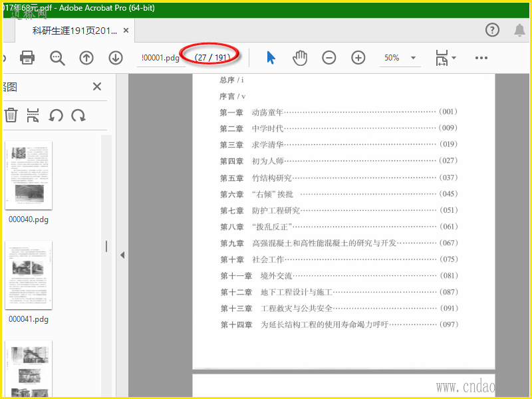This screenshot has height=399, width=532.
Task: Click contents entry 第十四章 为延长结构工程
Action: (x=338, y=325)
